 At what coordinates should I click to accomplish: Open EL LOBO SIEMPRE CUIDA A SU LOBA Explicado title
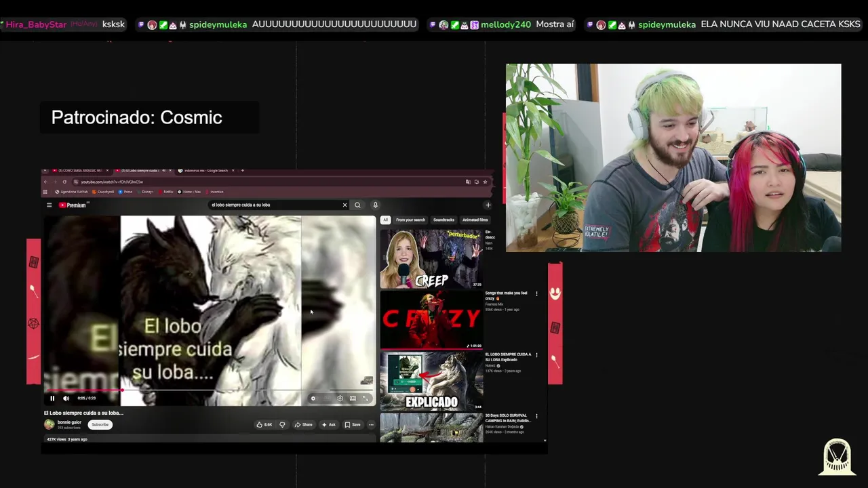(508, 357)
